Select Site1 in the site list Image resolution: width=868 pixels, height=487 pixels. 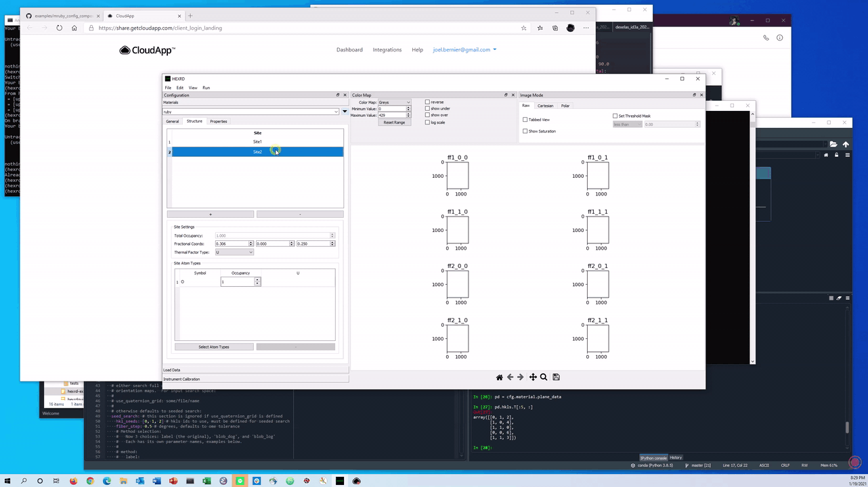pos(257,142)
